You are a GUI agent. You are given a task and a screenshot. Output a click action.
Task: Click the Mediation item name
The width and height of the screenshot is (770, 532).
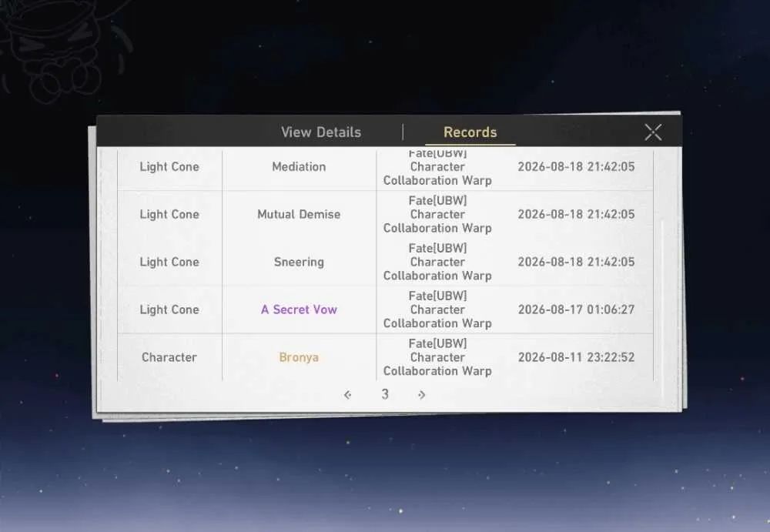(x=299, y=166)
